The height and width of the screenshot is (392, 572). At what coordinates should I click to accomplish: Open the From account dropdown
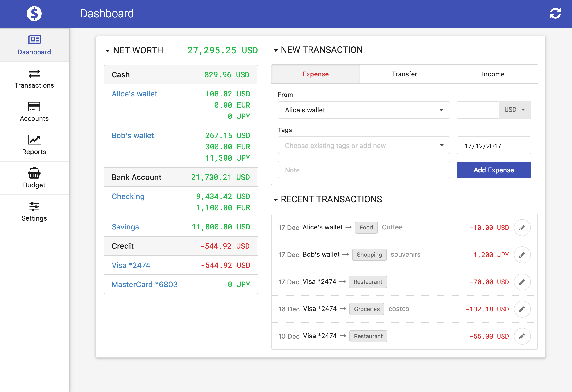364,110
